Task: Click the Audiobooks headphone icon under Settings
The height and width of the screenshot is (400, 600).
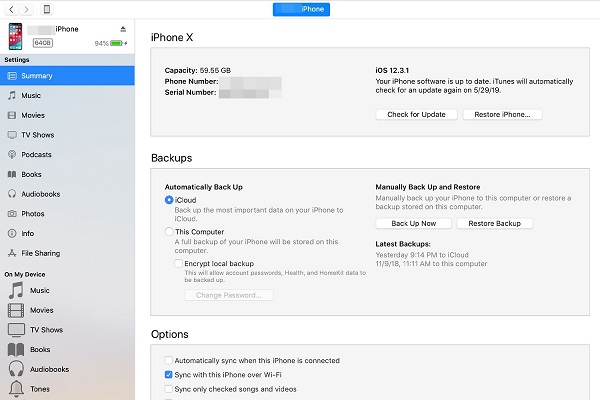Action: click(x=12, y=194)
